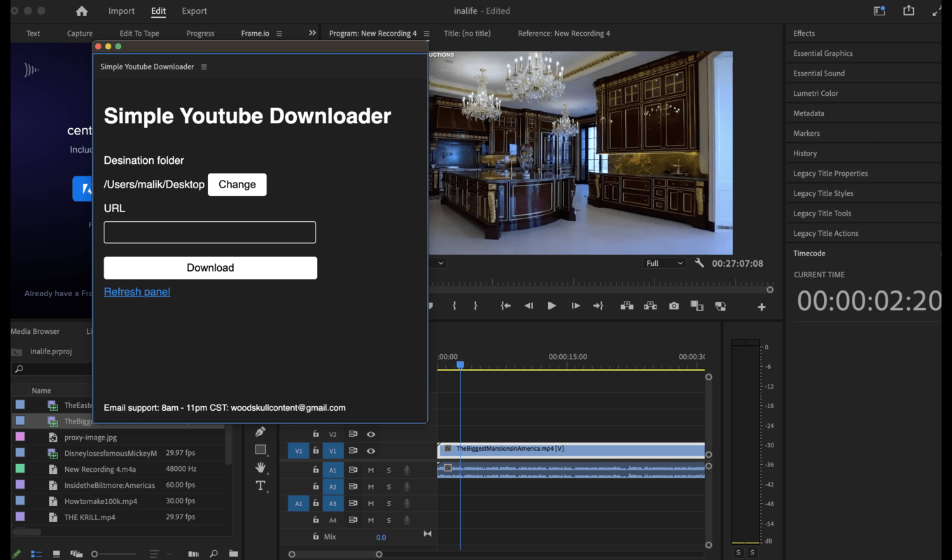Select the Pen tool
Screen dimensions: 952x560
260,432
